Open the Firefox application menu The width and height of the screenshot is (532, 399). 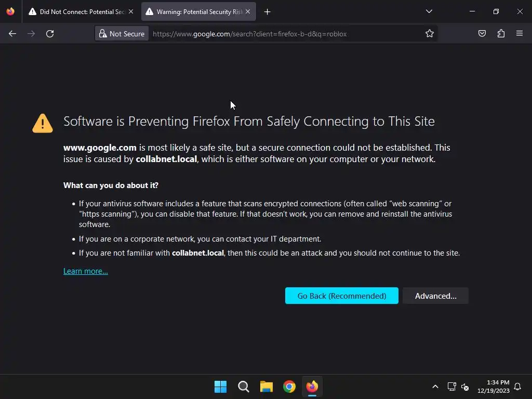pos(520,33)
